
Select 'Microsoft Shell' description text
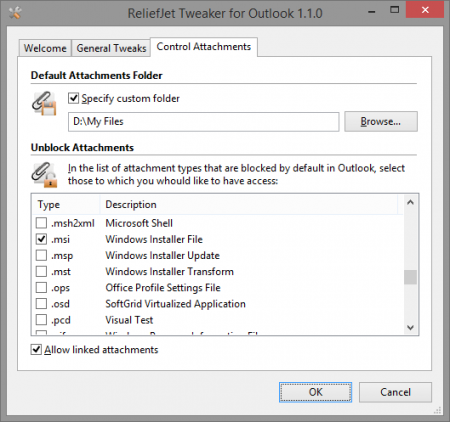click(139, 223)
